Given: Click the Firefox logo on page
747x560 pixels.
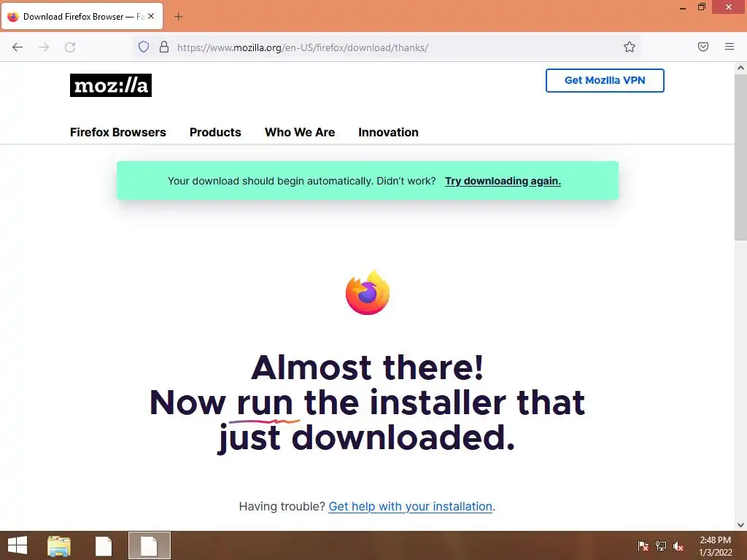Looking at the screenshot, I should click(x=368, y=293).
